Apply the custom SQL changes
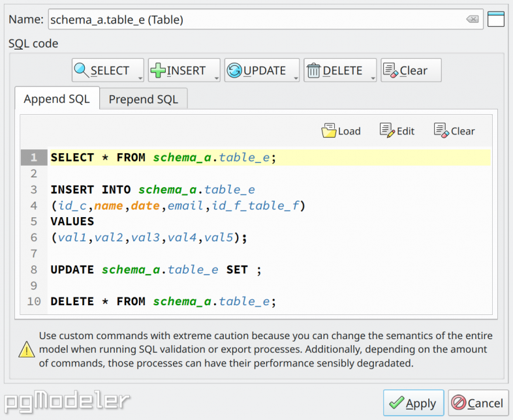The height and width of the screenshot is (420, 513). (x=413, y=402)
